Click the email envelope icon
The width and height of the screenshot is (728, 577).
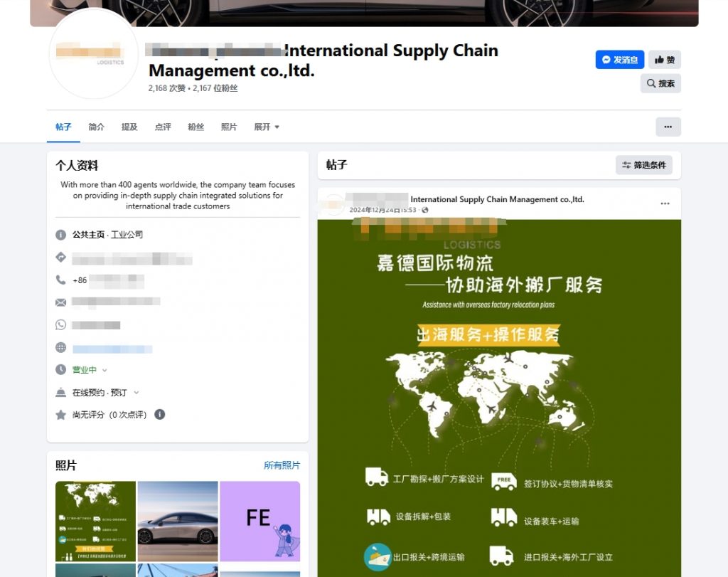pos(61,302)
